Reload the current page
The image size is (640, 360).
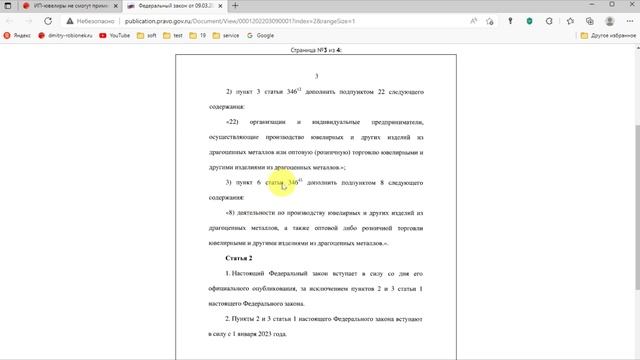48,21
